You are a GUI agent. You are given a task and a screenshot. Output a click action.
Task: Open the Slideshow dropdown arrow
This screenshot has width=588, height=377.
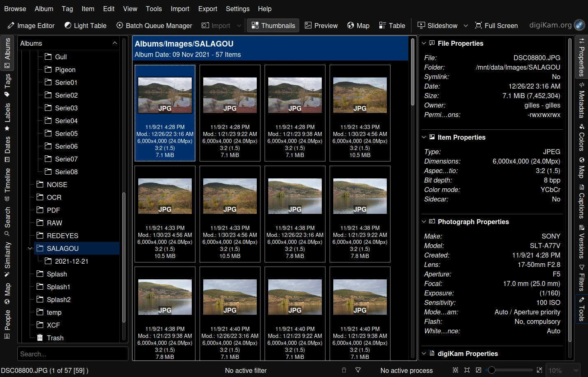pos(466,26)
